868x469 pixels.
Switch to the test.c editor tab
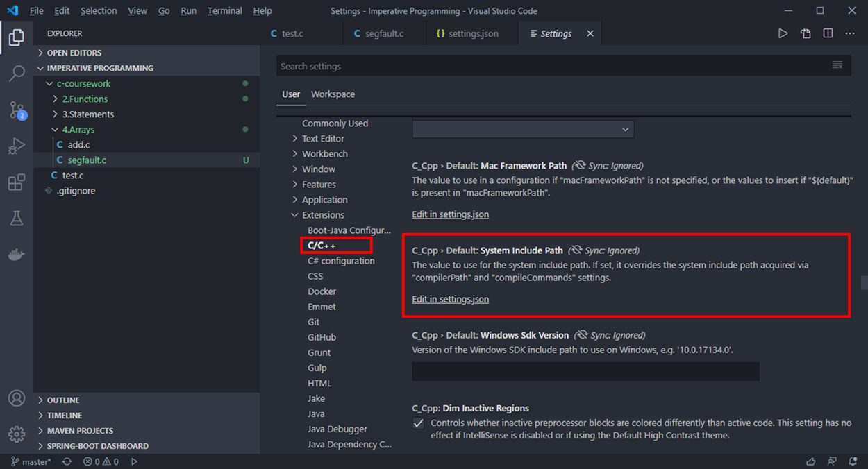tap(292, 33)
